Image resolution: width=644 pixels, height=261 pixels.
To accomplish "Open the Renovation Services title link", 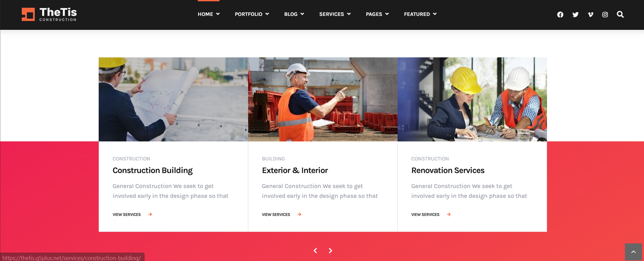I will click(448, 171).
